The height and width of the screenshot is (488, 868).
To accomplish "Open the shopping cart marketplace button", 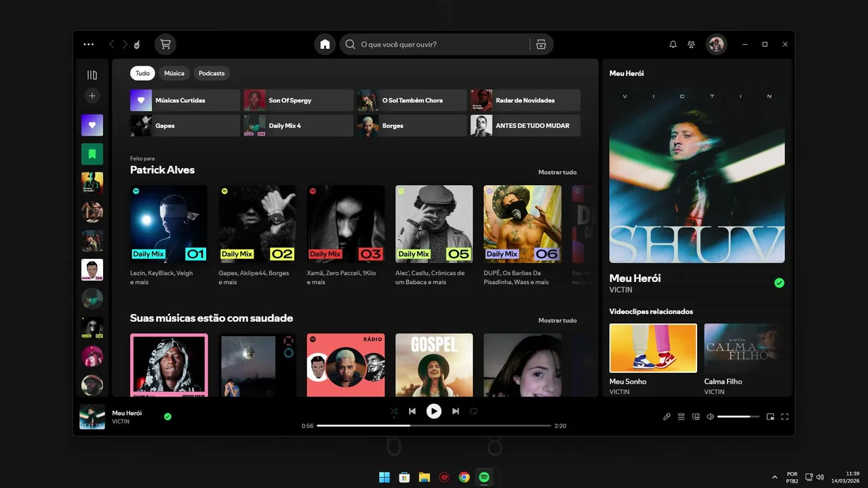I will pos(165,45).
